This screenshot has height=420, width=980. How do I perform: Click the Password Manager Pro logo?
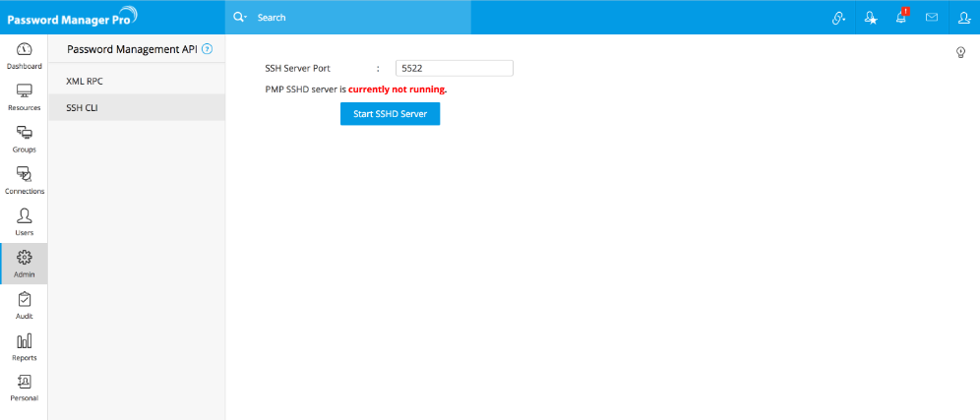pyautogui.click(x=73, y=17)
